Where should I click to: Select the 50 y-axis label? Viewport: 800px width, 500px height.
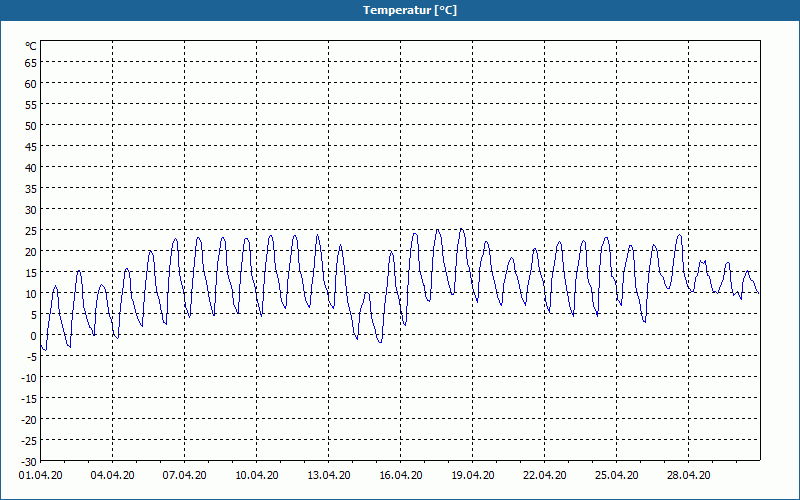coord(31,126)
